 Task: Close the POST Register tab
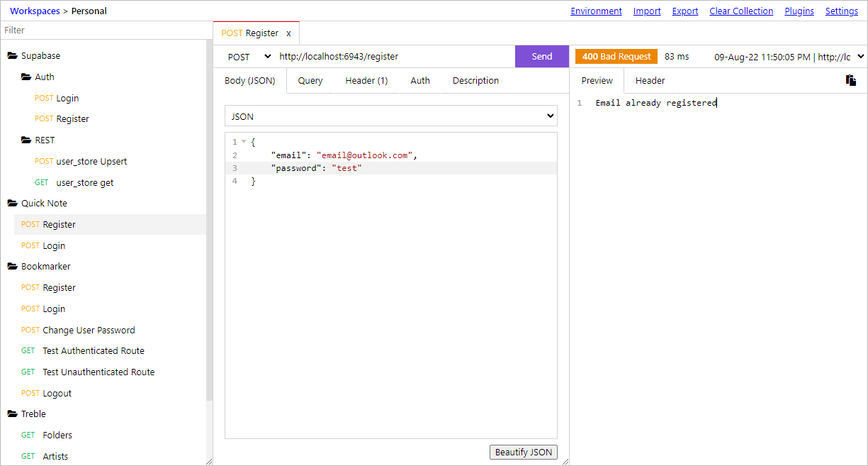pos(288,33)
